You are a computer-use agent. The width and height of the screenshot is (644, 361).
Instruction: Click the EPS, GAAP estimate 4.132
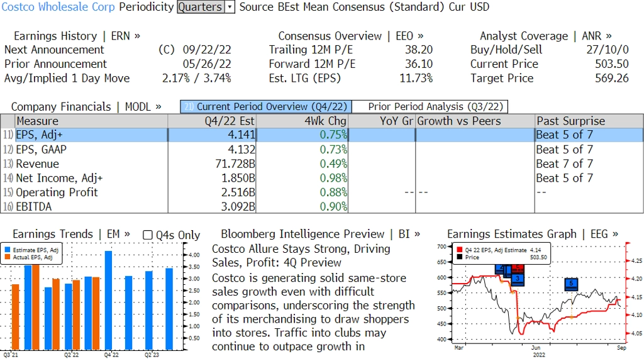coord(241,150)
